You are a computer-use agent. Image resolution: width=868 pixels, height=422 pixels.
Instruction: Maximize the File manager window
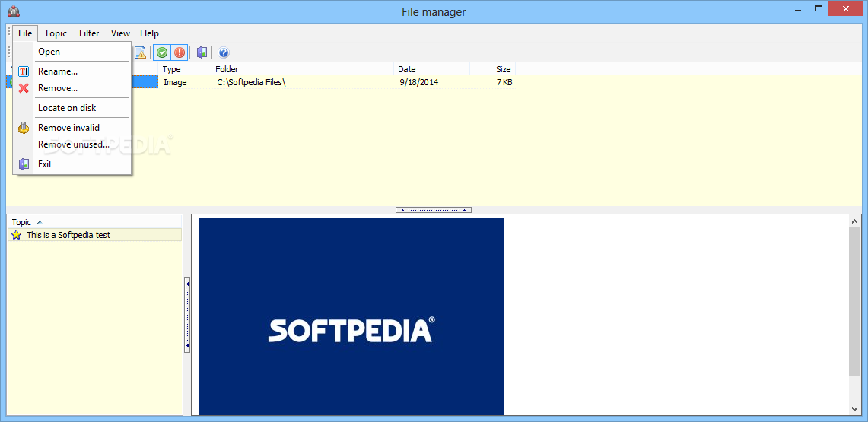(818, 9)
